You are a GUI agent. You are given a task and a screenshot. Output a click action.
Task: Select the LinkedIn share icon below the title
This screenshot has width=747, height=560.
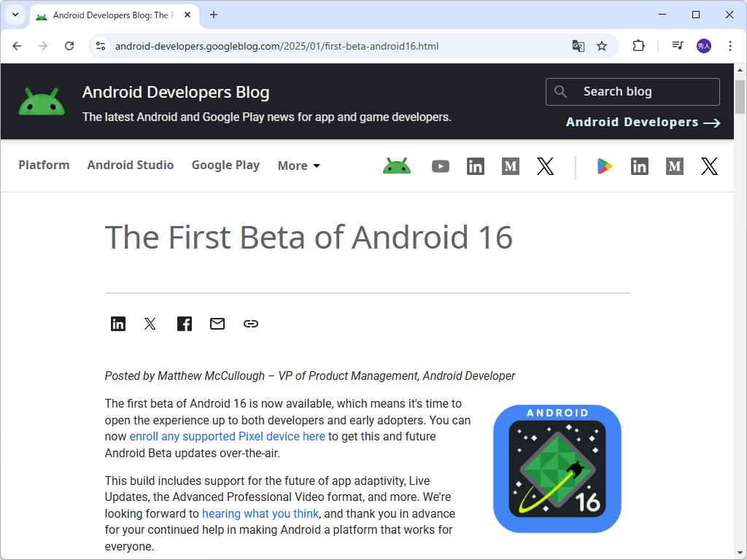pos(118,324)
